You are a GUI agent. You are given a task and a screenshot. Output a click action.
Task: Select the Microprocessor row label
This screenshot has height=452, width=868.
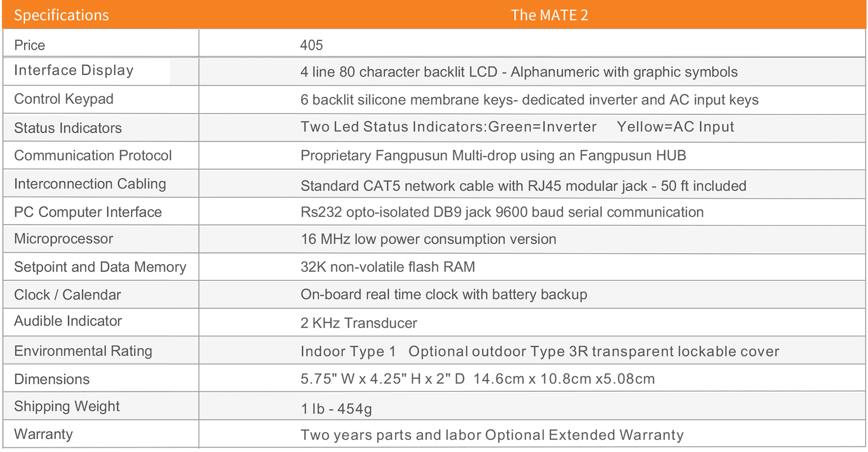click(63, 239)
